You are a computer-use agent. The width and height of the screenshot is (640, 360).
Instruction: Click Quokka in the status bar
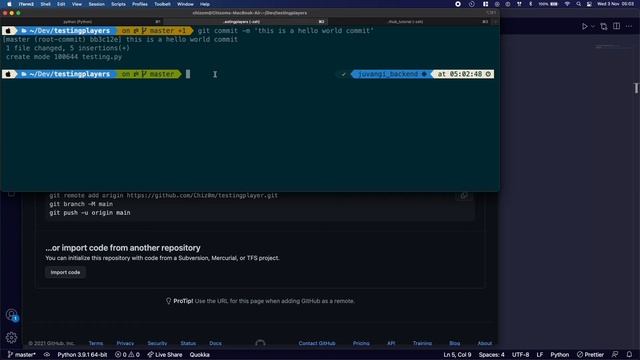coord(200,355)
